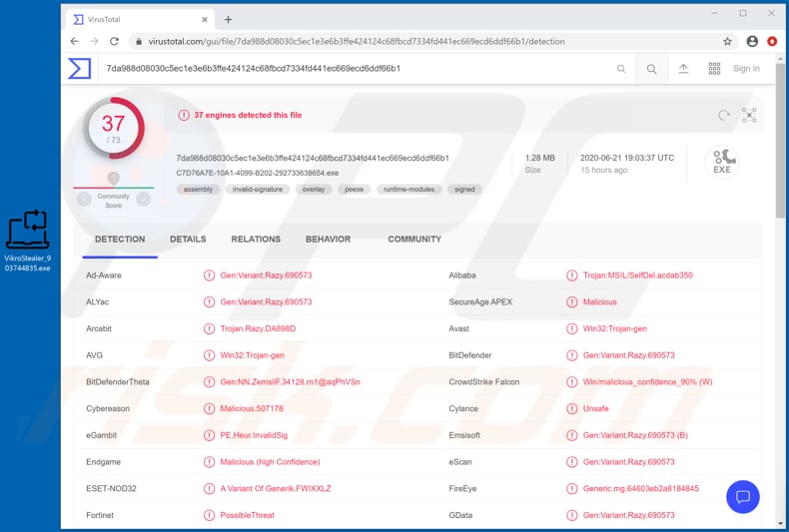Click the browser address bar URL

(x=357, y=42)
